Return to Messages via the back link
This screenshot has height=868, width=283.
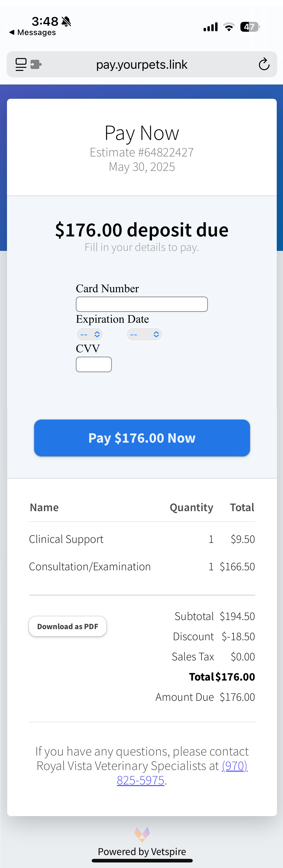32,32
